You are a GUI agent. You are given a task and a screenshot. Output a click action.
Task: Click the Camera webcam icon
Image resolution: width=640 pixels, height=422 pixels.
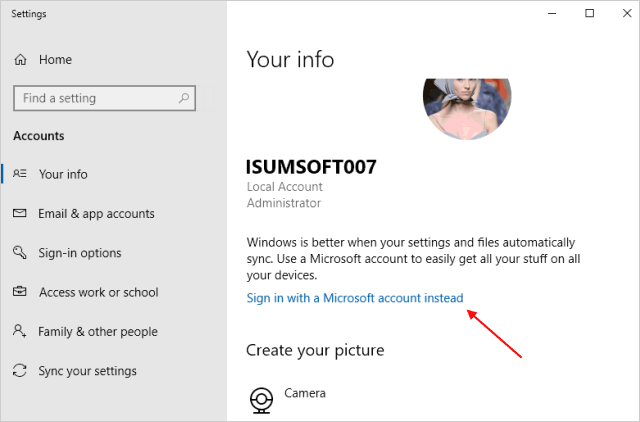pyautogui.click(x=261, y=400)
